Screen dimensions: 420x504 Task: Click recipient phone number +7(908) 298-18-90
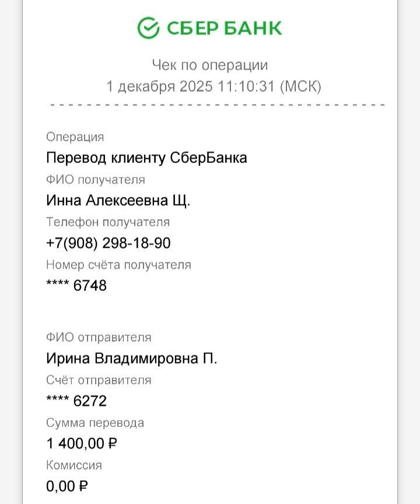(x=108, y=243)
